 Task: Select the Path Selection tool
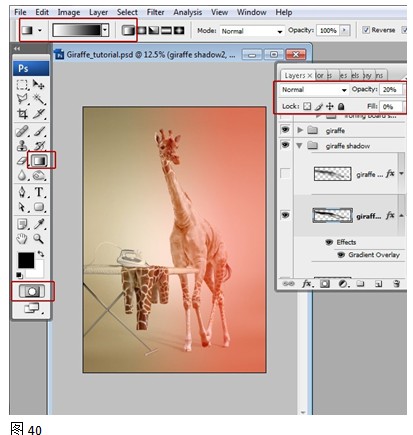coord(22,207)
